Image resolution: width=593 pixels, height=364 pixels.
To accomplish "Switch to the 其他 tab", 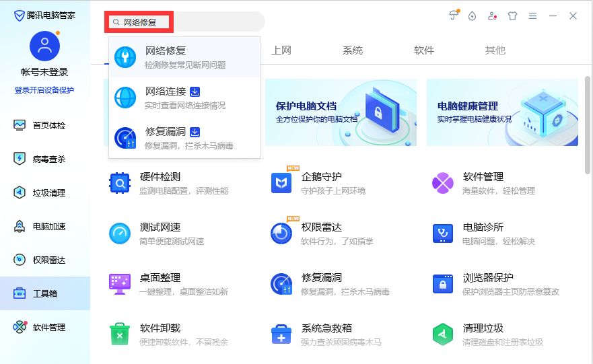I will click(495, 50).
